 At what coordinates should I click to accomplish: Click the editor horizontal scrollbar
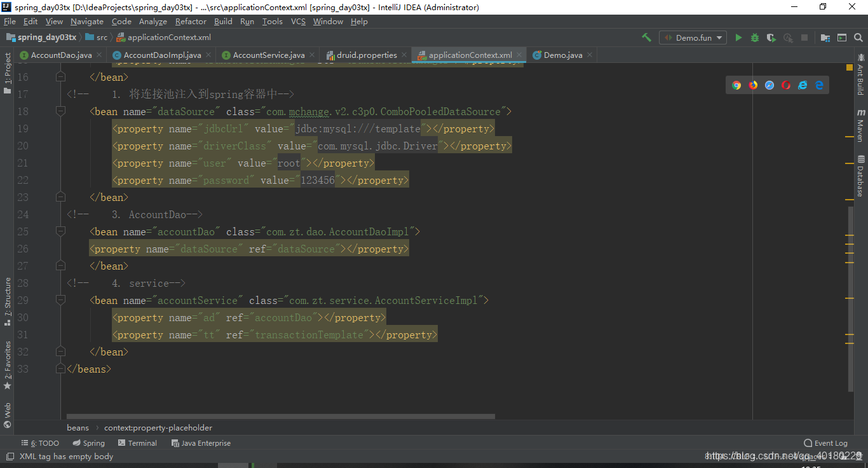tap(280, 416)
